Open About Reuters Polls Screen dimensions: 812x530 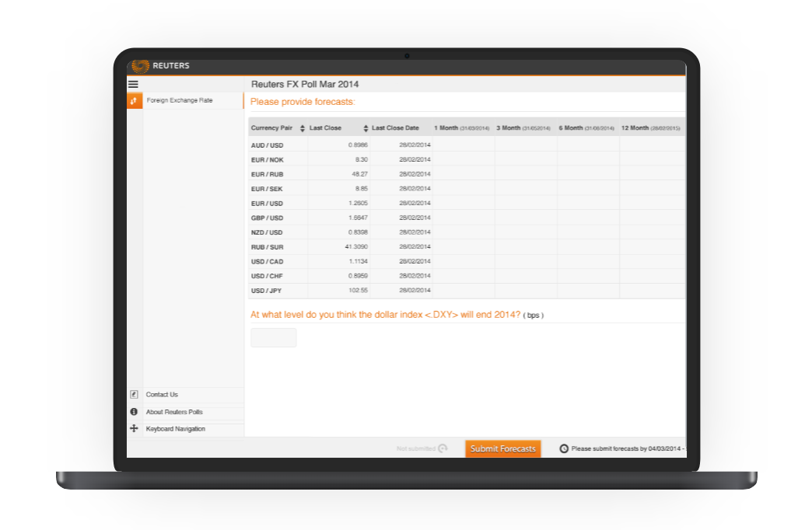[x=174, y=412]
